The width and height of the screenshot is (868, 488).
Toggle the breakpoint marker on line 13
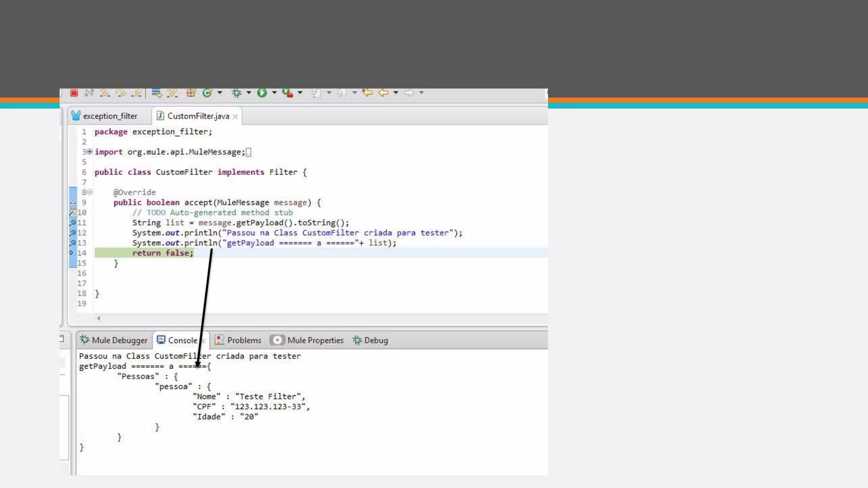[72, 243]
